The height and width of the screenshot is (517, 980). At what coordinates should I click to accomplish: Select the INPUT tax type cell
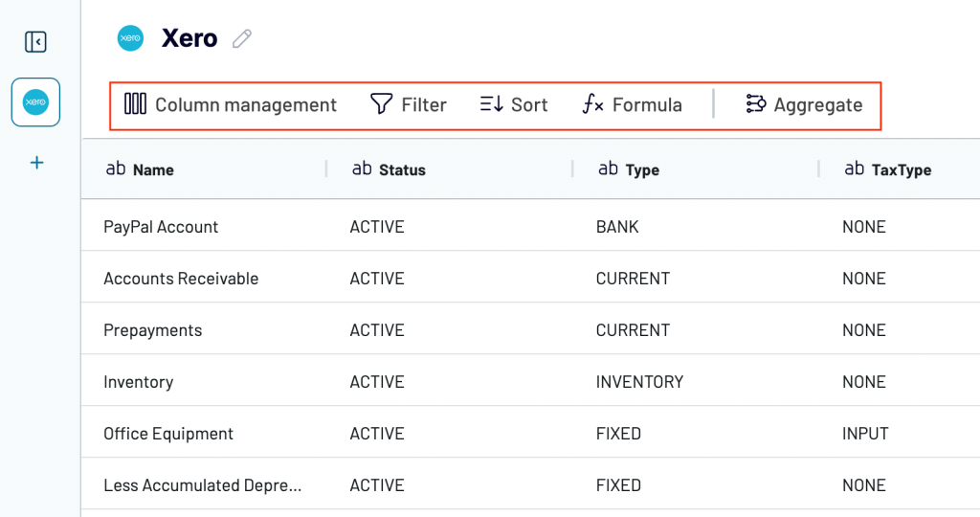point(865,434)
